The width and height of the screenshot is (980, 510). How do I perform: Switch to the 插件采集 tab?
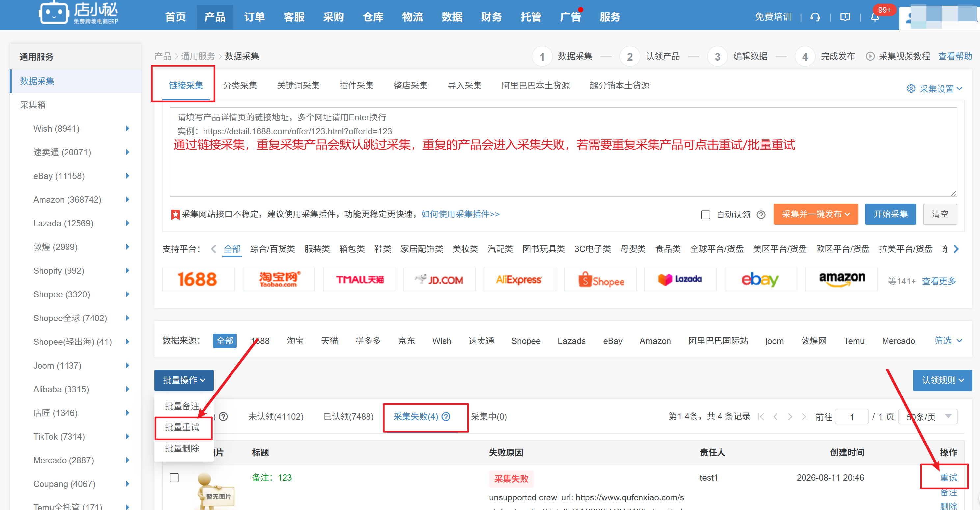coord(356,86)
